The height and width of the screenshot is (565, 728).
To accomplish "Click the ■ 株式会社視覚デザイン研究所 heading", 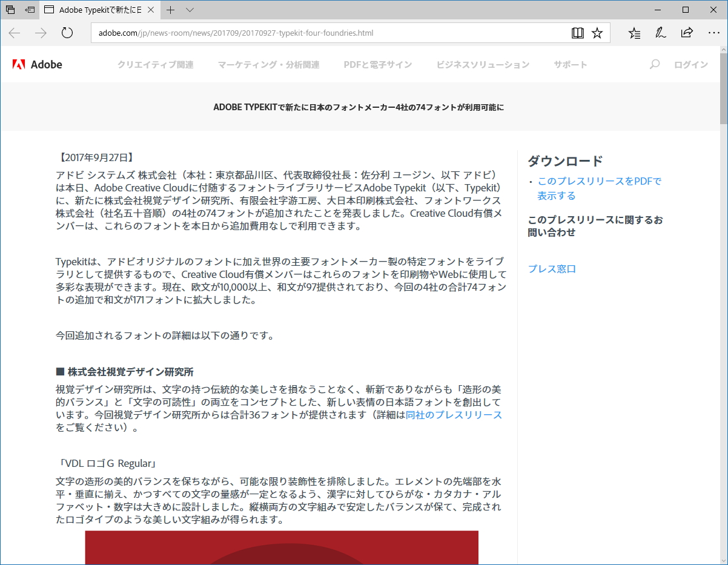I will [x=125, y=372].
